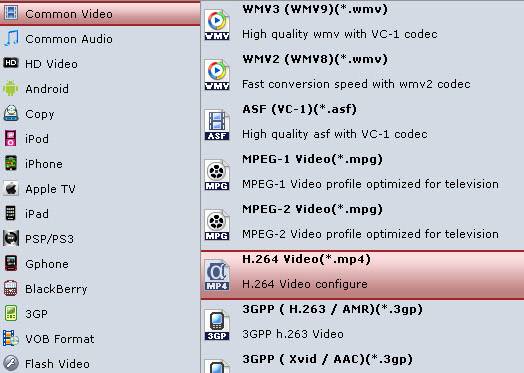Select ASF (VC-1)(*.asf) format title
The width and height of the screenshot is (524, 373).
coord(299,109)
